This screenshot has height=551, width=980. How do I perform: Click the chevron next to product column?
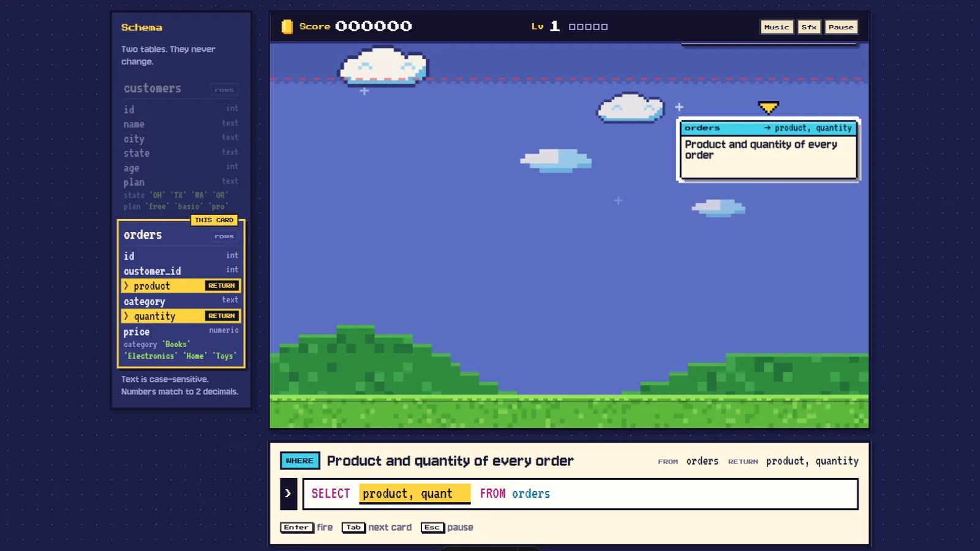(x=126, y=286)
